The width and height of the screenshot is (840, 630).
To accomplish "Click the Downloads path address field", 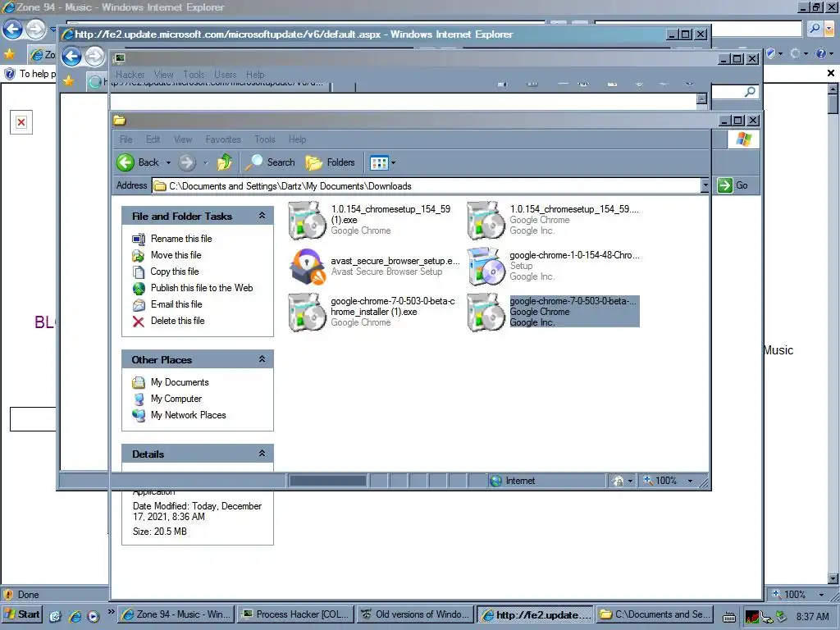I will click(x=426, y=186).
